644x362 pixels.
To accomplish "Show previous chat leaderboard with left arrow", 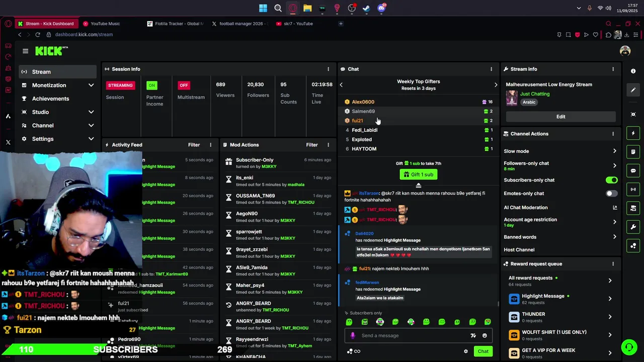I will pyautogui.click(x=341, y=85).
